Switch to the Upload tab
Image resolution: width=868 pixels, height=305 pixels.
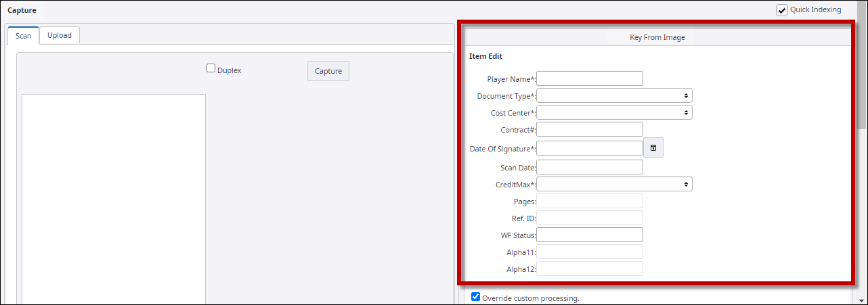[x=60, y=35]
